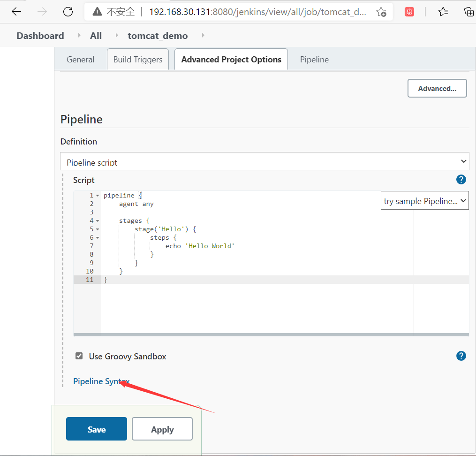The image size is (476, 456).
Task: Click the red extension icon in toolbar
Action: (409, 12)
